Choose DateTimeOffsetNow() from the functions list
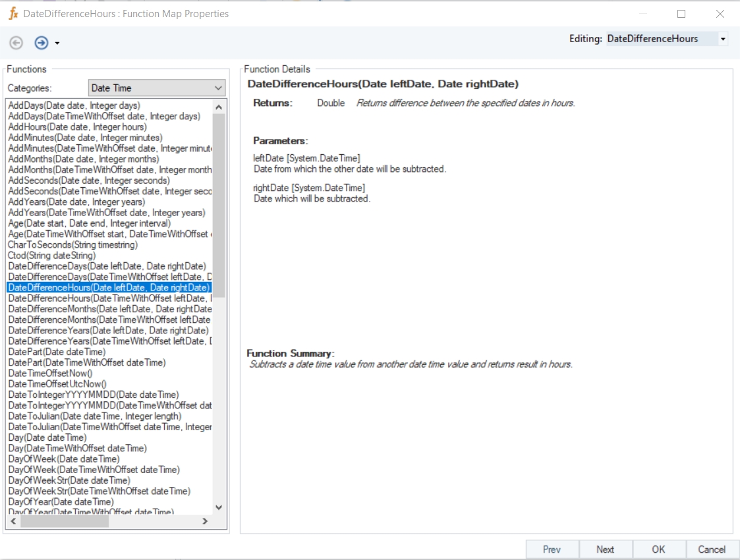Viewport: 740px width, 560px height. pos(50,374)
